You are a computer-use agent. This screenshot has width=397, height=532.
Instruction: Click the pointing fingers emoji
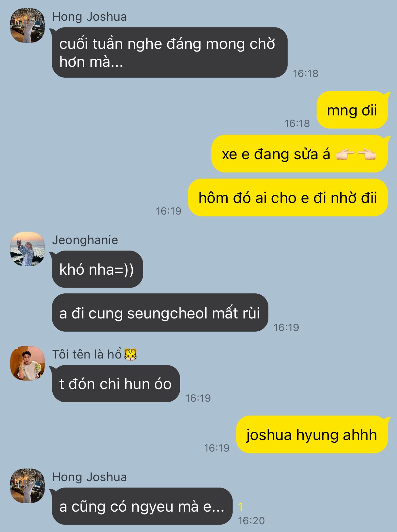356,154
